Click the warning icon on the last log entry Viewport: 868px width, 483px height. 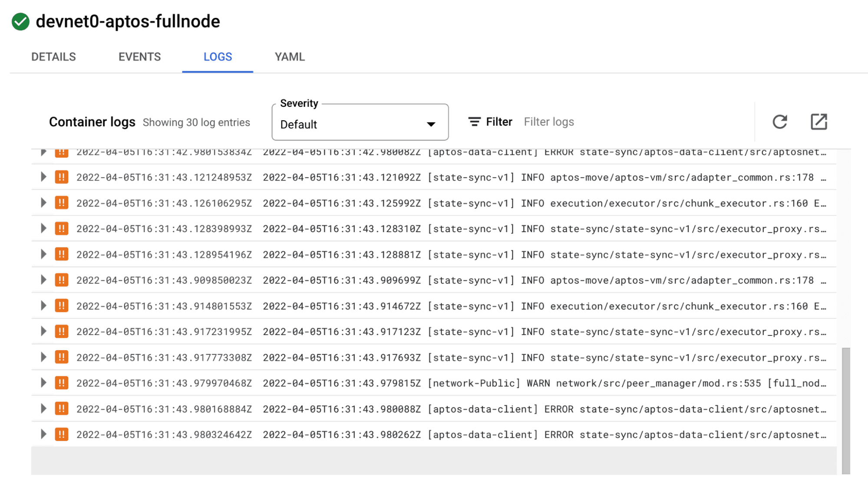tap(62, 434)
